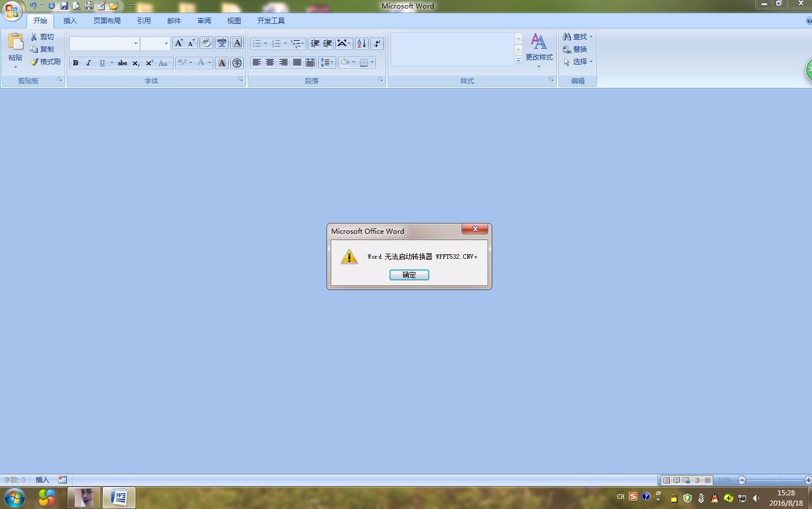Open the Change Case Aa dropdown

[164, 62]
